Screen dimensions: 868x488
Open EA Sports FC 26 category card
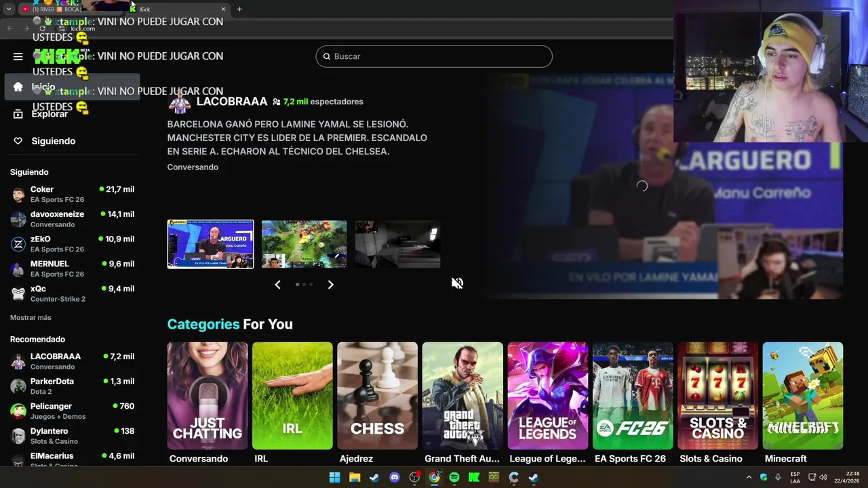click(633, 396)
